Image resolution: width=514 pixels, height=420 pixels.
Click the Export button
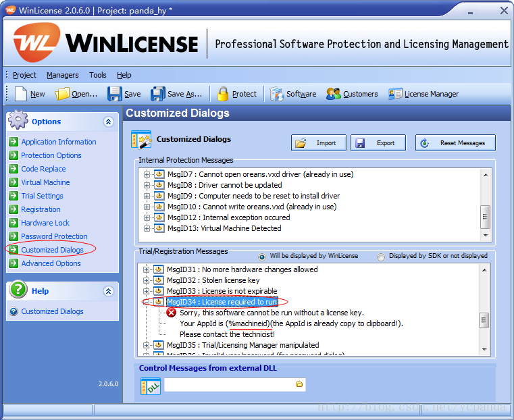point(378,143)
